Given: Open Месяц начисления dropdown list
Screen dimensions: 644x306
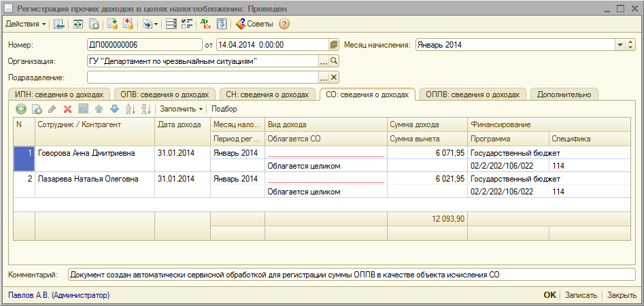Looking at the screenshot, I should click(x=620, y=45).
